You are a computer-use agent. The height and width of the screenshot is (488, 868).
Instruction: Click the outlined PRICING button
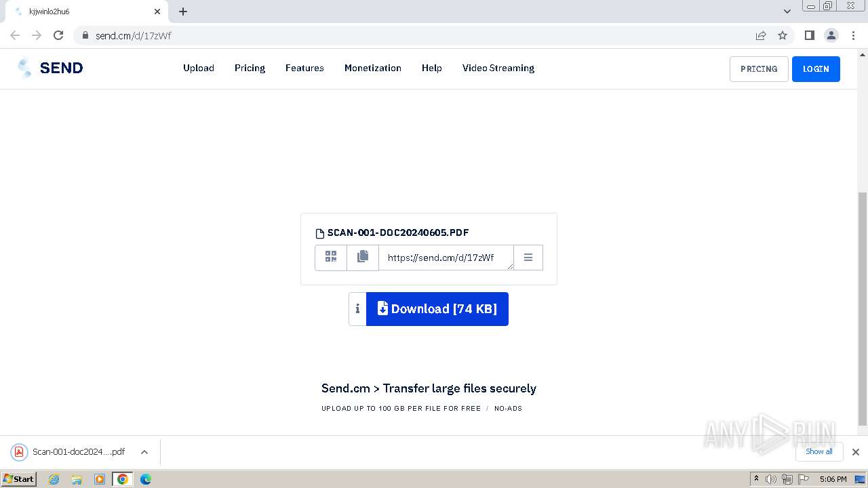[759, 69]
